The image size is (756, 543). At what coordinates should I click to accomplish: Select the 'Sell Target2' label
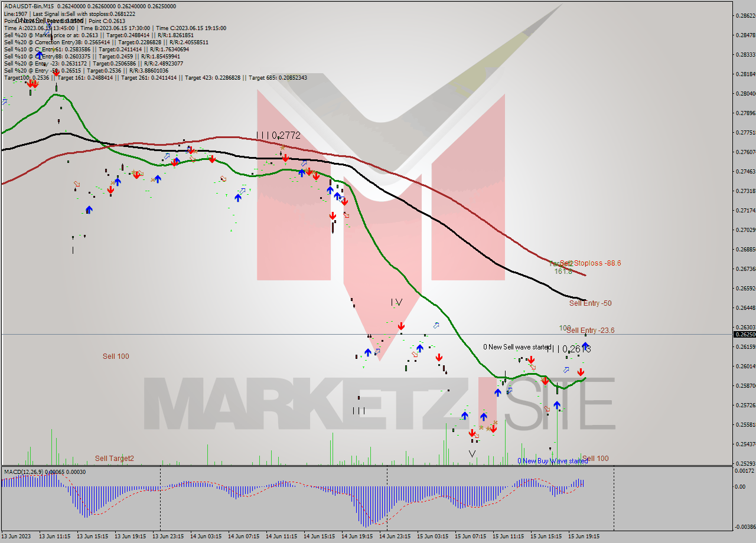click(x=115, y=459)
